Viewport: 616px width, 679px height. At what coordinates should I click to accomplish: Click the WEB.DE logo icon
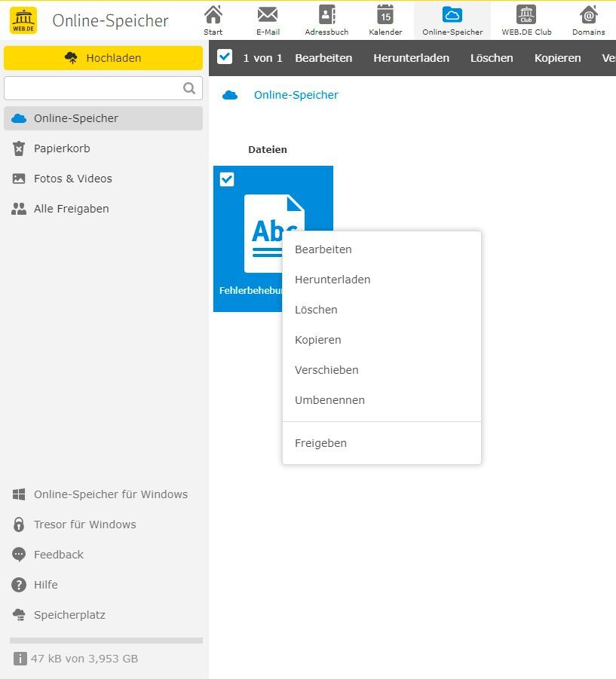pos(23,20)
